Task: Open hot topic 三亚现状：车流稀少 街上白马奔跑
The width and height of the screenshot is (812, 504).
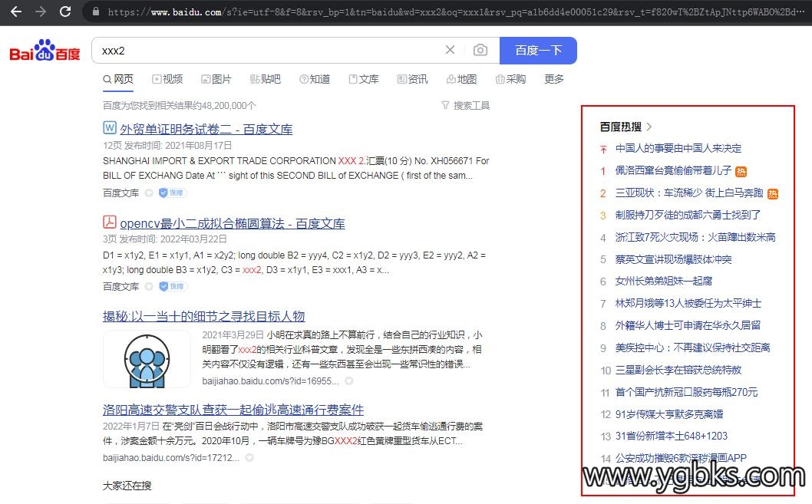Action: [x=688, y=193]
